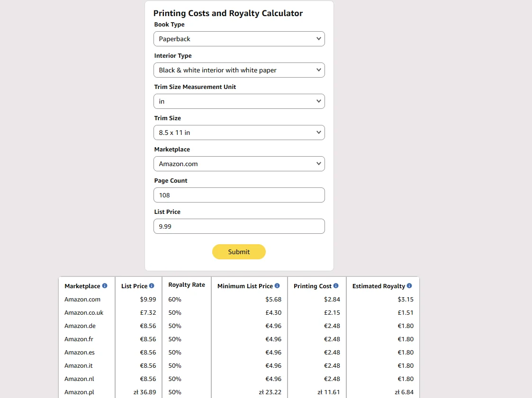Select the Amazon.nl marketplace cell
532x398 pixels.
[79, 379]
